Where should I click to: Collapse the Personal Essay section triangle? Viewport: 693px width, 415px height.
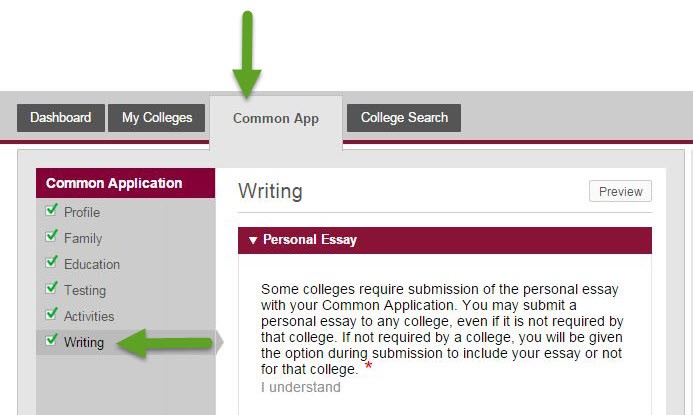(253, 240)
